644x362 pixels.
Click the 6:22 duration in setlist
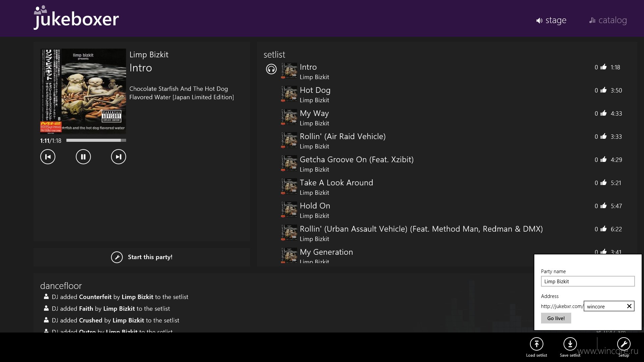point(616,229)
